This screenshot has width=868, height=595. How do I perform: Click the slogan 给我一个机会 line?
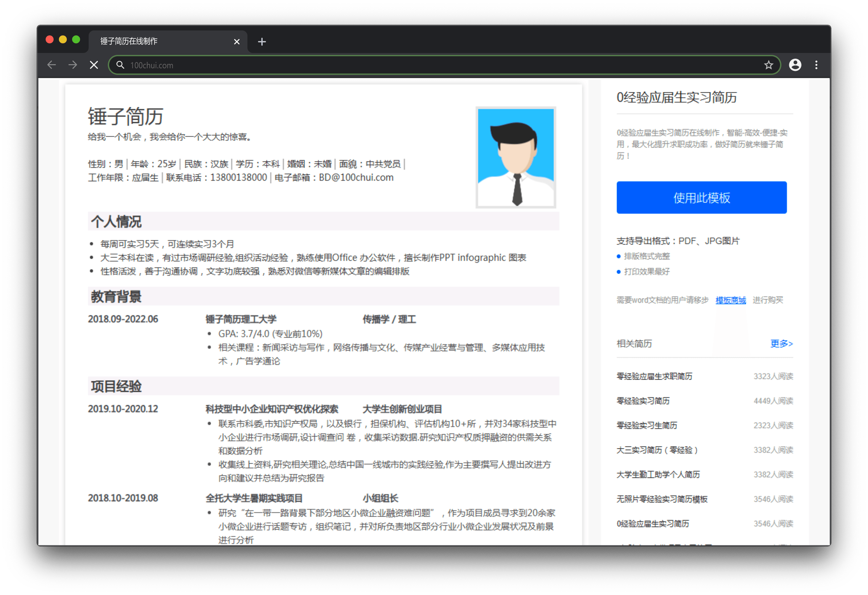click(x=170, y=137)
